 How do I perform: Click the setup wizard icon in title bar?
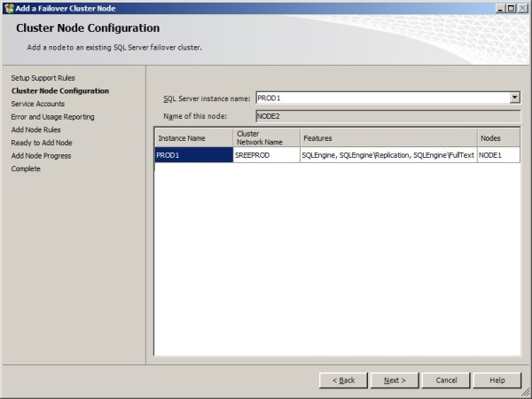click(8, 7)
